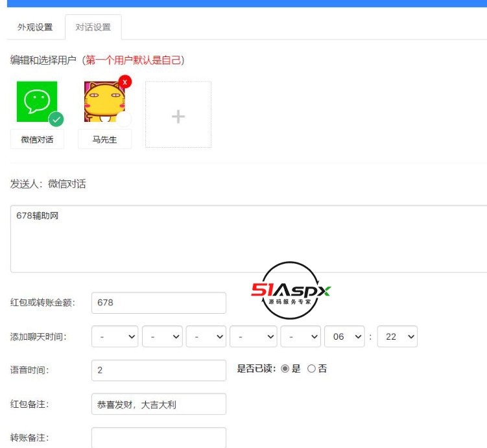Viewport: 487px width, 448px height.
Task: Click the empty 转账备注 input field
Action: pos(159,438)
